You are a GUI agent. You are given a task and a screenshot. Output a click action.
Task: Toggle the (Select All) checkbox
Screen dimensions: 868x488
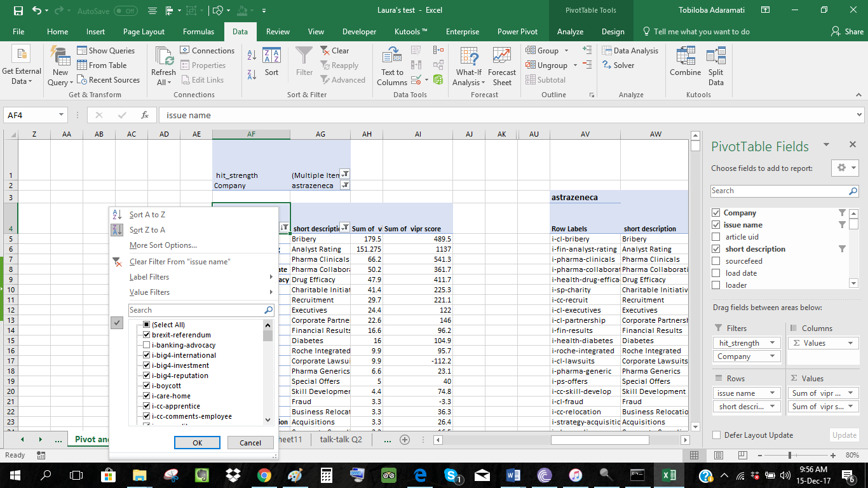[147, 325]
